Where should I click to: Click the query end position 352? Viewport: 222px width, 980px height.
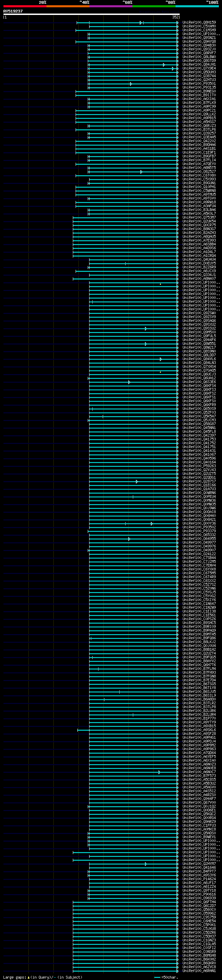pyautogui.click(x=175, y=17)
